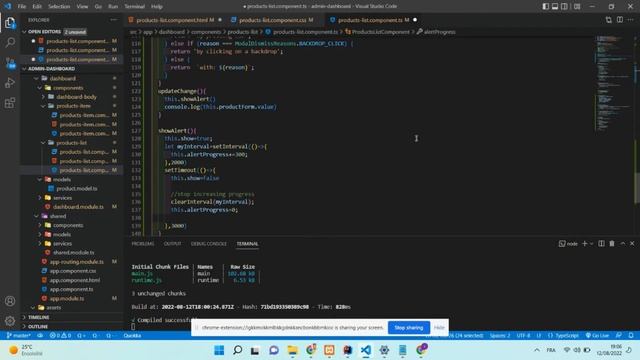640x360 pixels.
Task: Click the notifications bell in status bar
Action: pyautogui.click(x=631, y=336)
